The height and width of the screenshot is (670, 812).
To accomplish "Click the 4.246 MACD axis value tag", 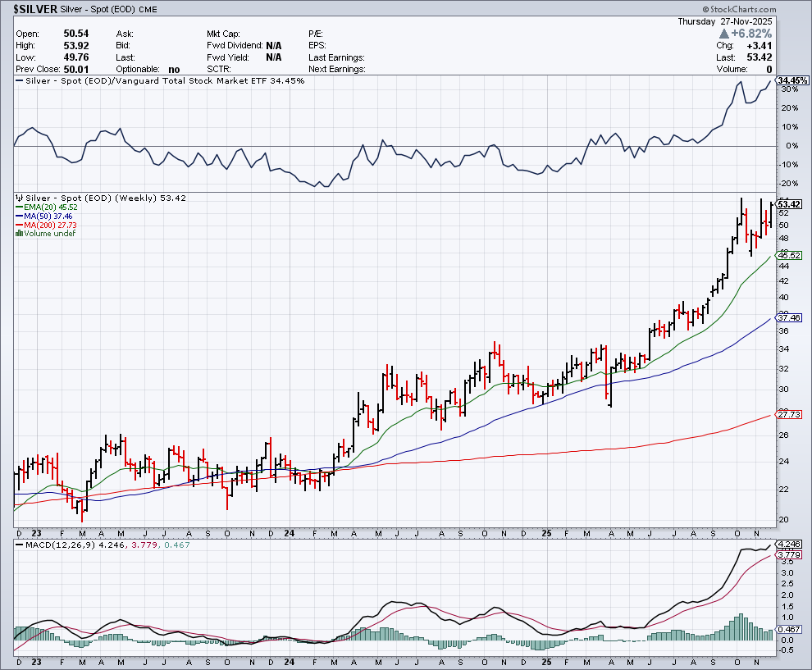I will click(789, 543).
